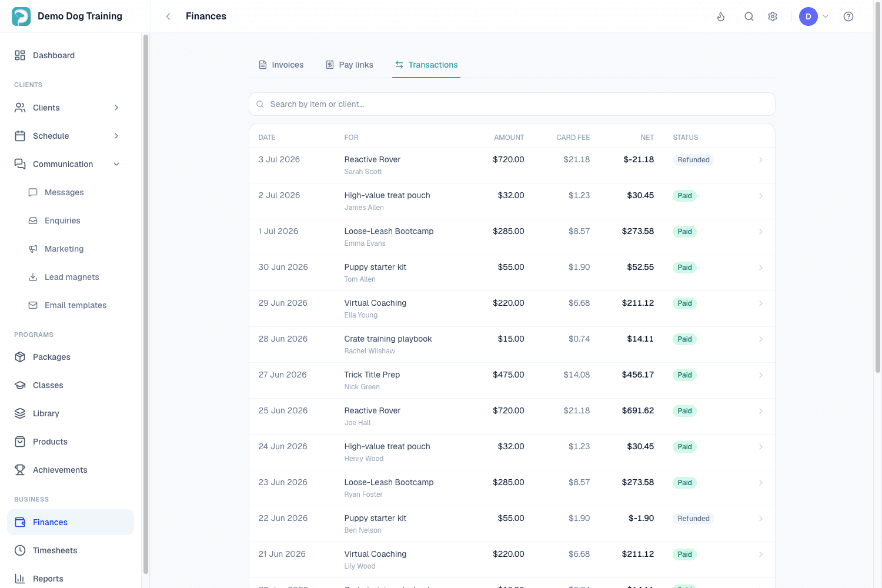Open settings gear icon

pos(773,16)
